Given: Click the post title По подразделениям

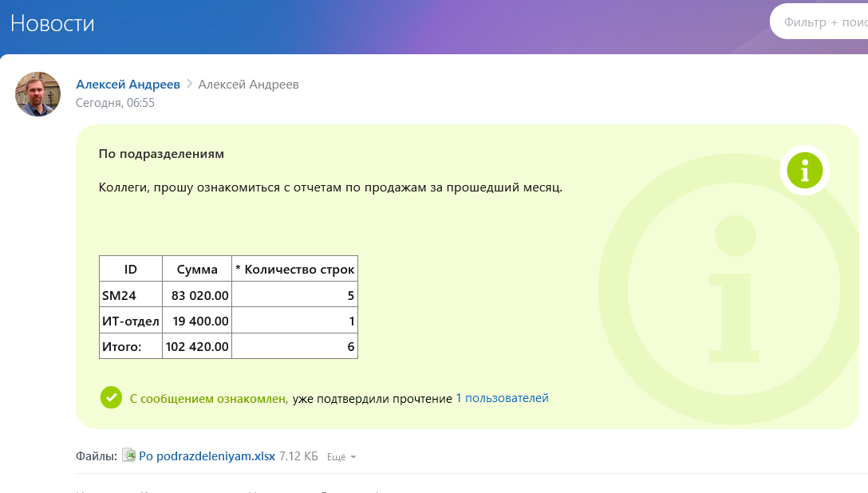Looking at the screenshot, I should pyautogui.click(x=161, y=153).
